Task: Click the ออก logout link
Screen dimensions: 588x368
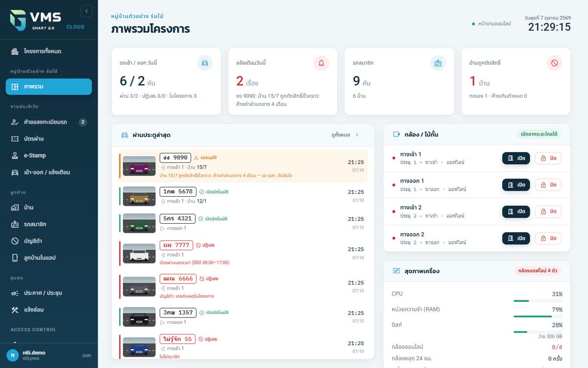Action: point(86,355)
